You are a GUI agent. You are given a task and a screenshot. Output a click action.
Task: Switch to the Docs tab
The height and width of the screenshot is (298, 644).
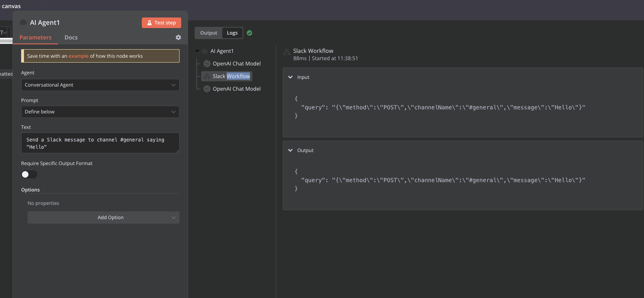click(71, 37)
